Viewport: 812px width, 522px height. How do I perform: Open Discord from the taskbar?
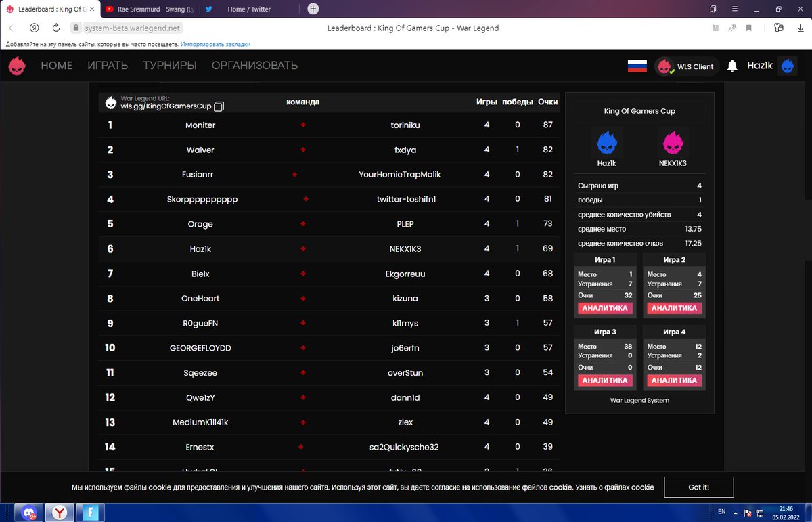28,511
